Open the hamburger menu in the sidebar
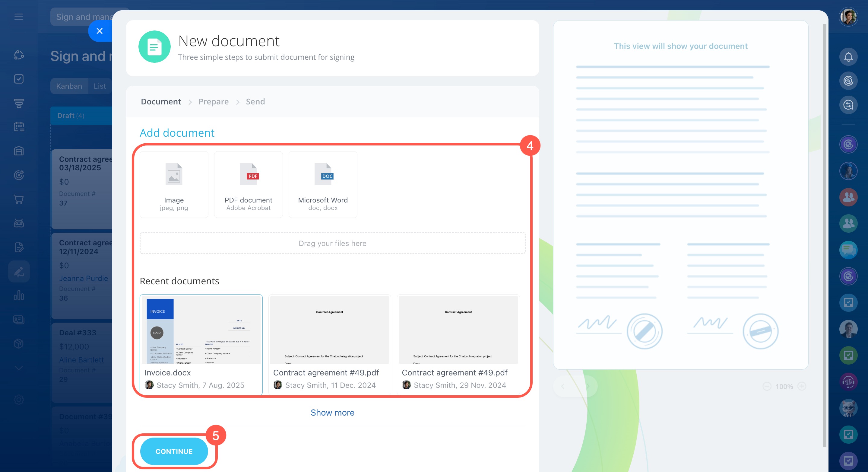This screenshot has width=868, height=472. [x=19, y=17]
